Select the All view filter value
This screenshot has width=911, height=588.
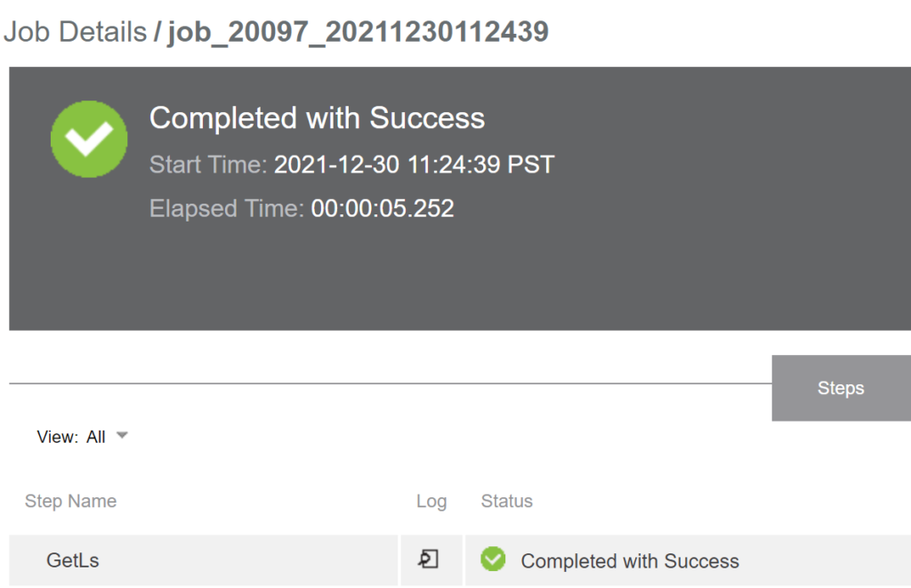(96, 437)
